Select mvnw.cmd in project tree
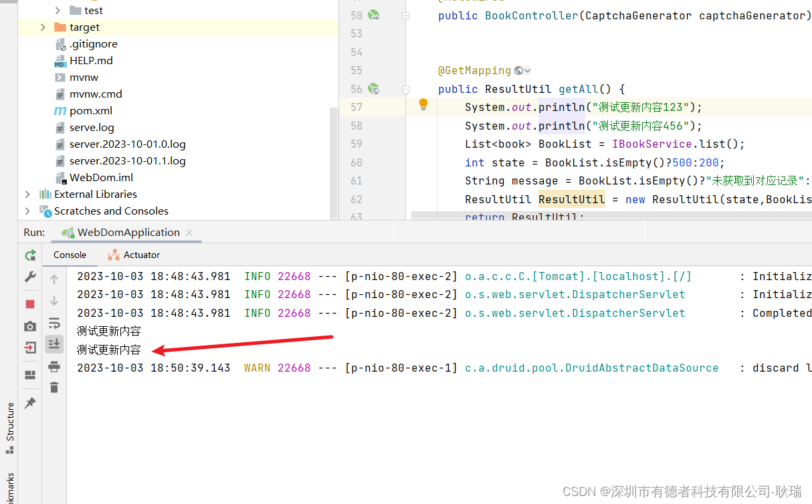This screenshot has height=504, width=812. click(96, 94)
